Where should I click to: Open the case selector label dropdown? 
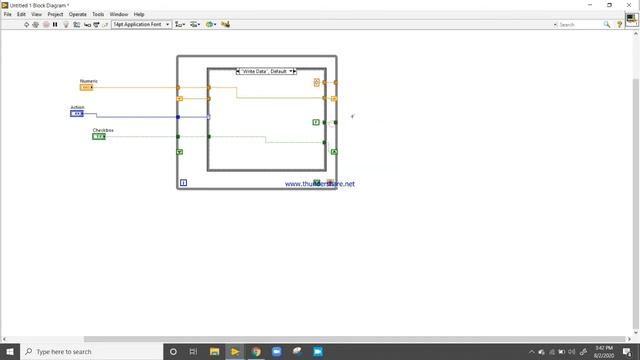pyautogui.click(x=291, y=71)
